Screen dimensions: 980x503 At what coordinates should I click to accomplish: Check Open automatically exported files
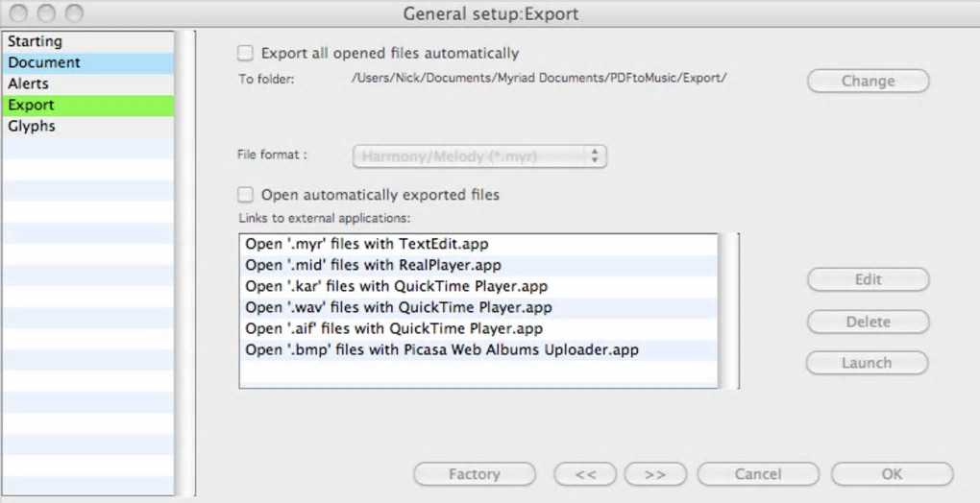click(x=246, y=195)
